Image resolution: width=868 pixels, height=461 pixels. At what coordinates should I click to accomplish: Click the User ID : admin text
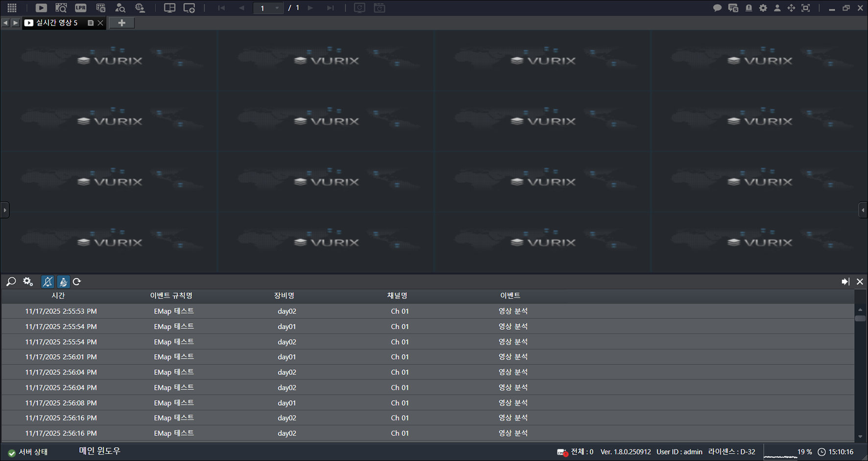coord(679,452)
